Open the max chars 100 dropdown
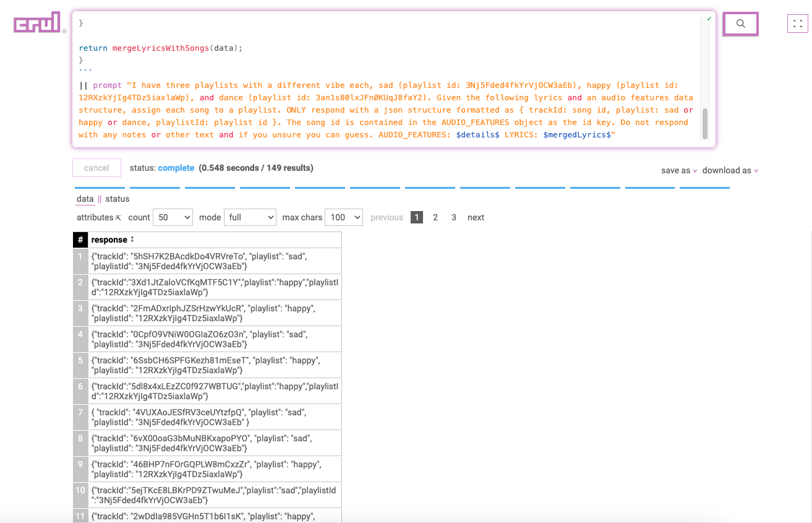 click(343, 217)
